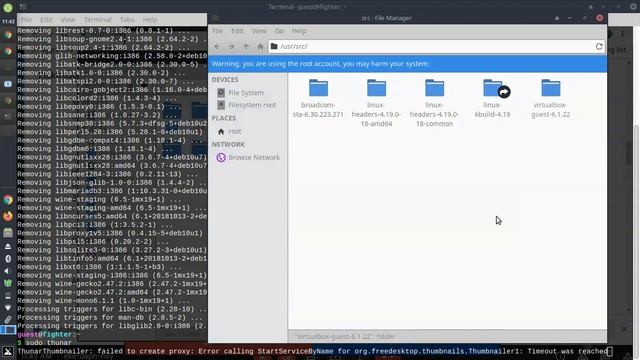Go forward in the file manager
The image size is (640, 360).
(x=231, y=47)
